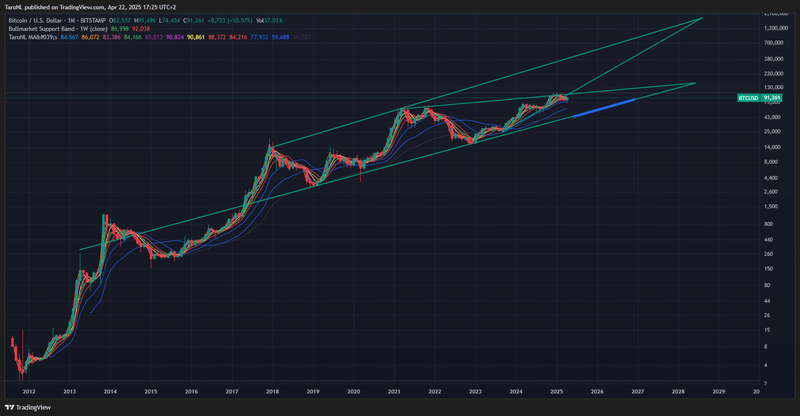Click the 150 price axis label
Viewport: 800px width, 416px height.
768,268
